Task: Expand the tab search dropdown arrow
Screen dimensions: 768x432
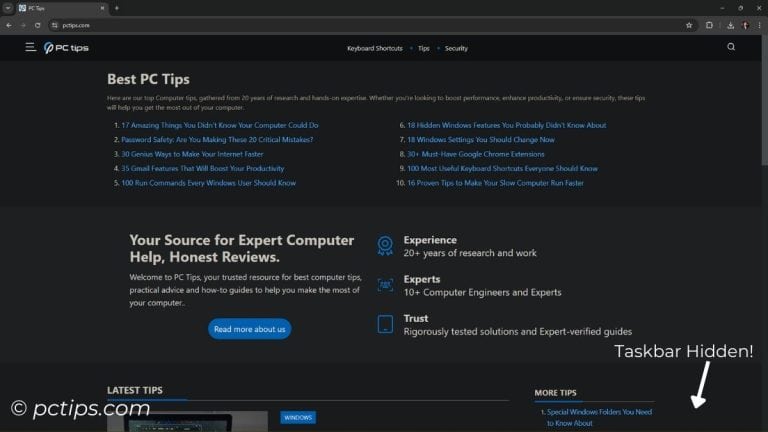Action: click(8, 8)
